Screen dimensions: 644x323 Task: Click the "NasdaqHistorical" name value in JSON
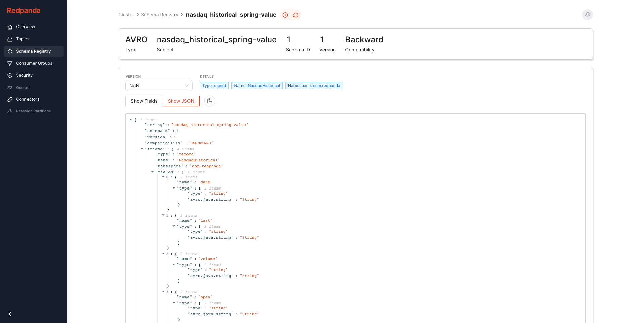(x=198, y=160)
